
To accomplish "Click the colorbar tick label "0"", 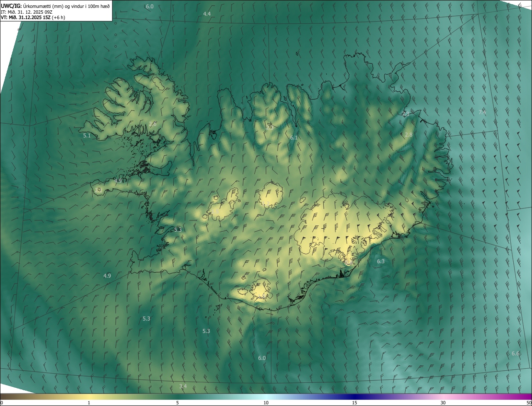I will click(x=2, y=403).
